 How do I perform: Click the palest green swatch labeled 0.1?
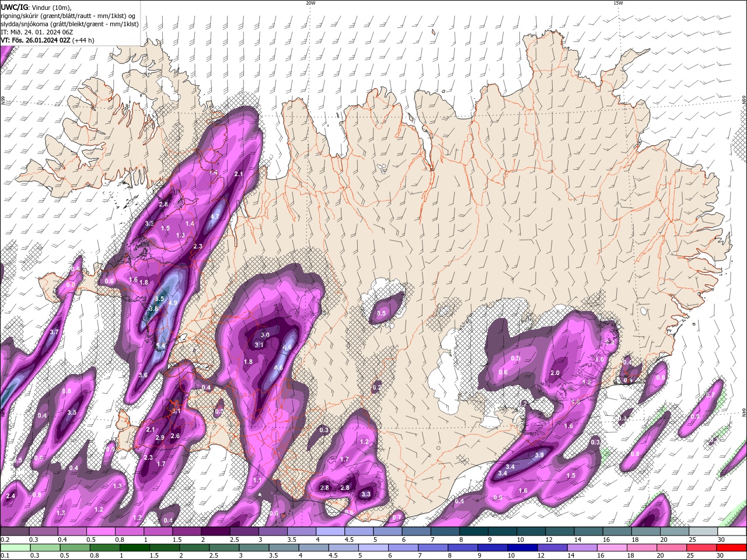[15, 548]
